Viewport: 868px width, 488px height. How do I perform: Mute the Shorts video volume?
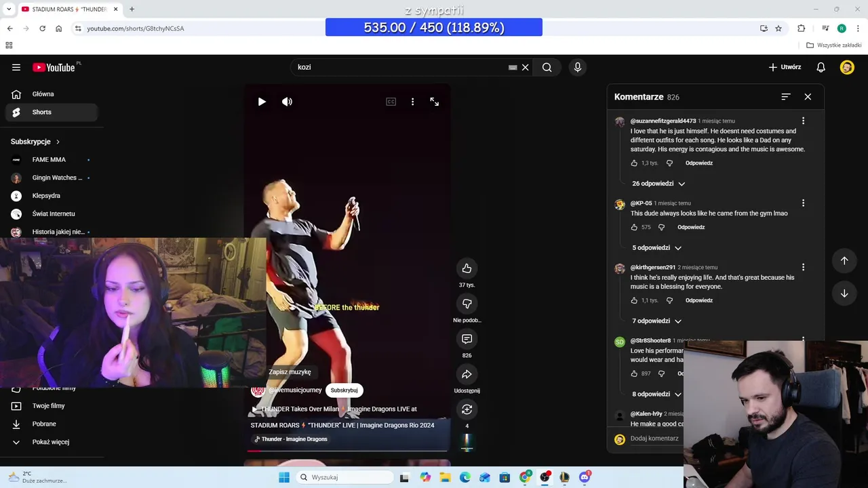click(x=287, y=102)
